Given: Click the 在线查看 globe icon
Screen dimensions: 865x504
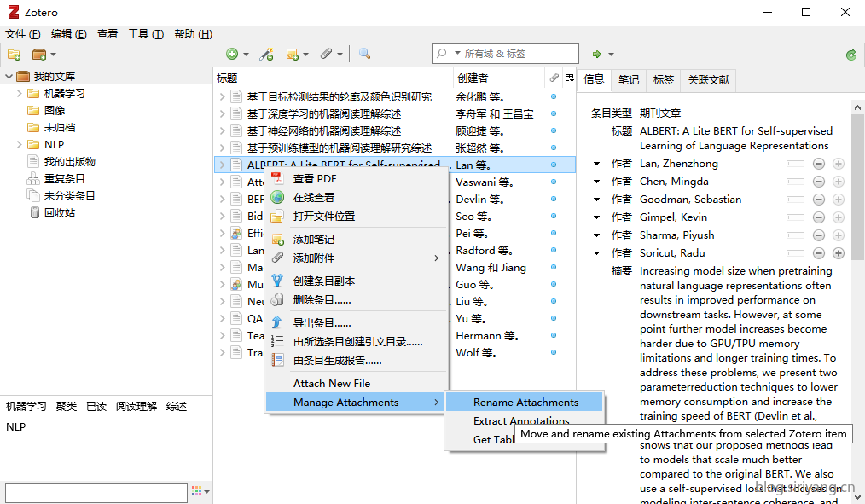Looking at the screenshot, I should [x=277, y=197].
